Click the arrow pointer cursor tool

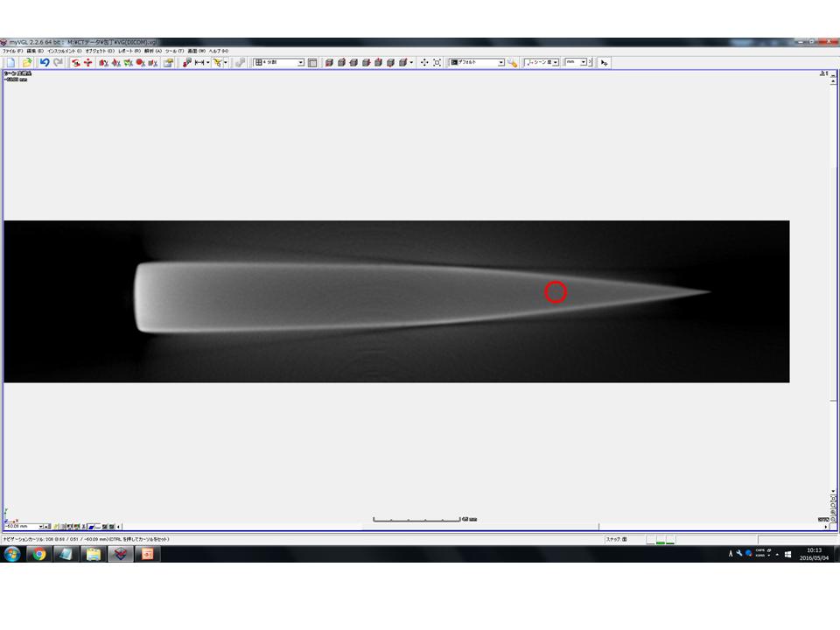click(605, 63)
